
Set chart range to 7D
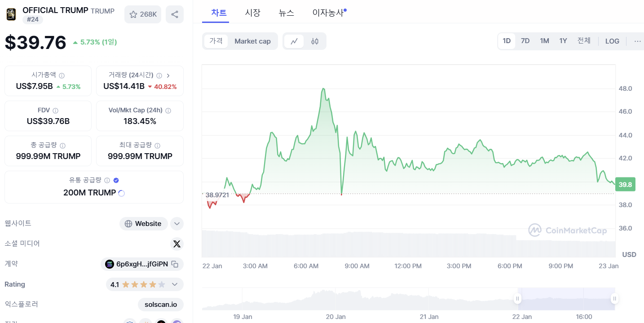[x=525, y=41]
